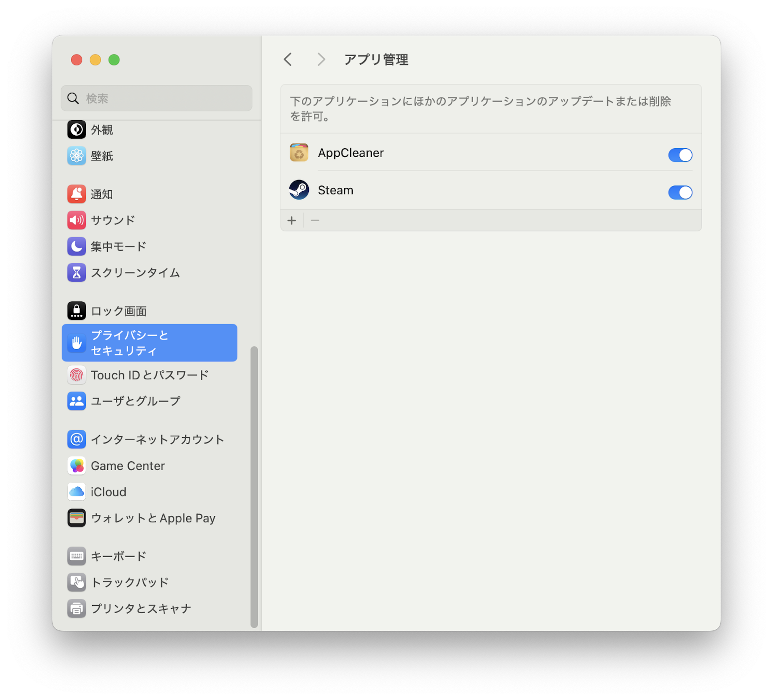The width and height of the screenshot is (773, 700).
Task: Click the sidebar vertical scrollbar
Action: click(x=254, y=487)
